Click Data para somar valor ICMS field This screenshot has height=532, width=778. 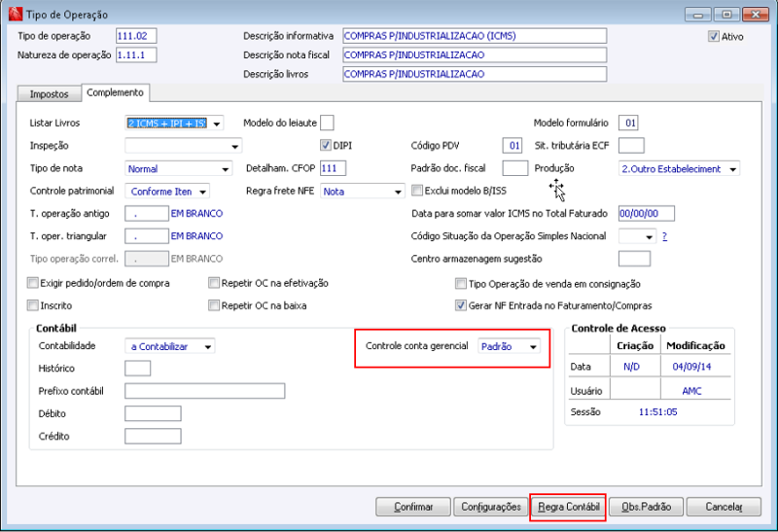(x=647, y=213)
